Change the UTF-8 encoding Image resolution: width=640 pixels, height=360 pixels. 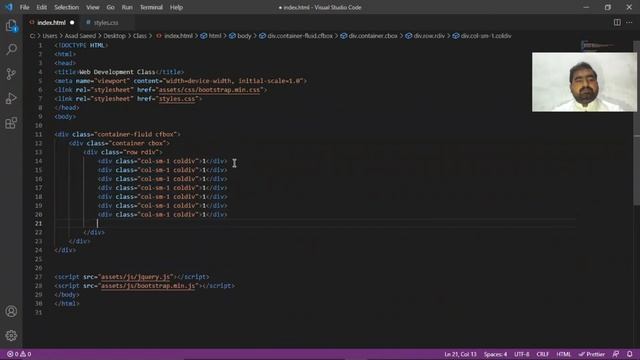(x=522, y=354)
